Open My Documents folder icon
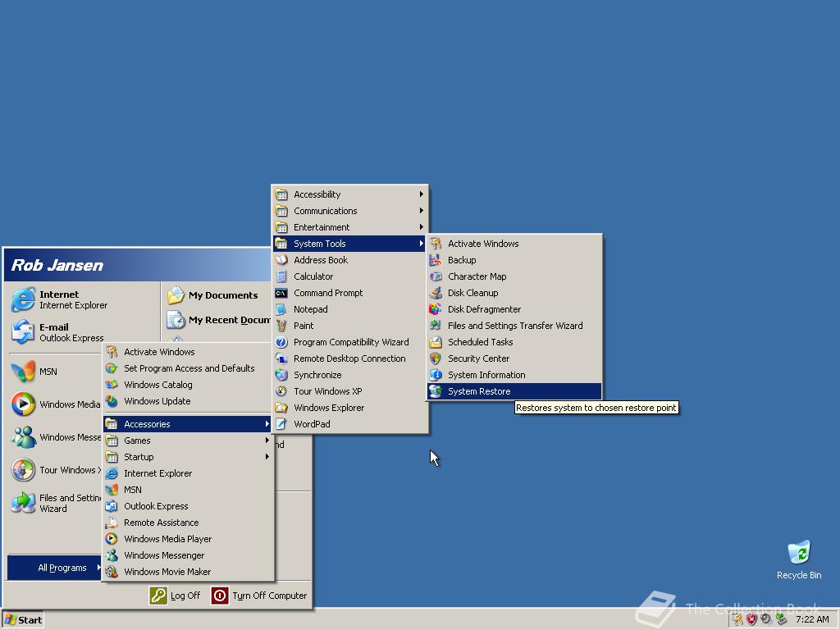This screenshot has height=630, width=840. [x=176, y=295]
